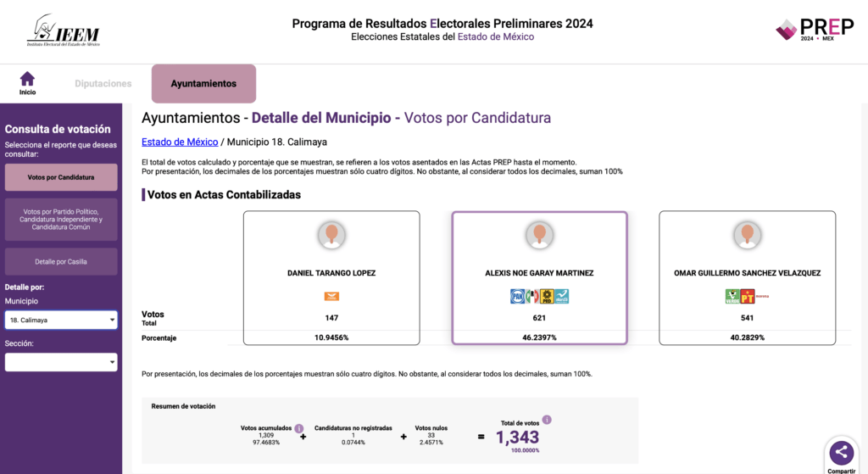The image size is (868, 474).
Task: Click Movimiento Ciudadano party logo
Action: click(x=331, y=296)
